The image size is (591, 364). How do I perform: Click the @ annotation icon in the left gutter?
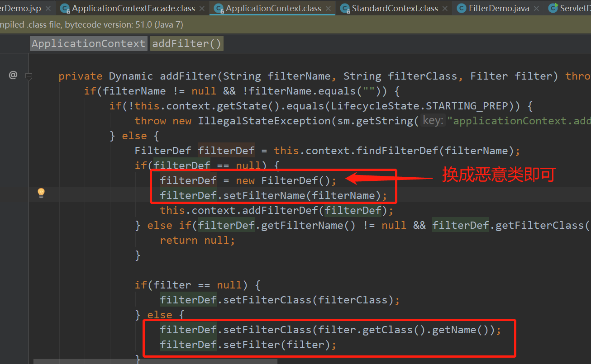[13, 75]
